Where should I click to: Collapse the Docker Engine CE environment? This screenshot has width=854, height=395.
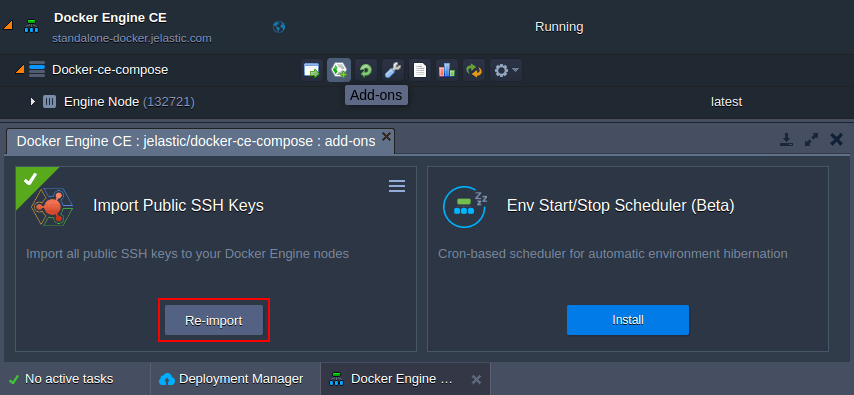[8, 25]
